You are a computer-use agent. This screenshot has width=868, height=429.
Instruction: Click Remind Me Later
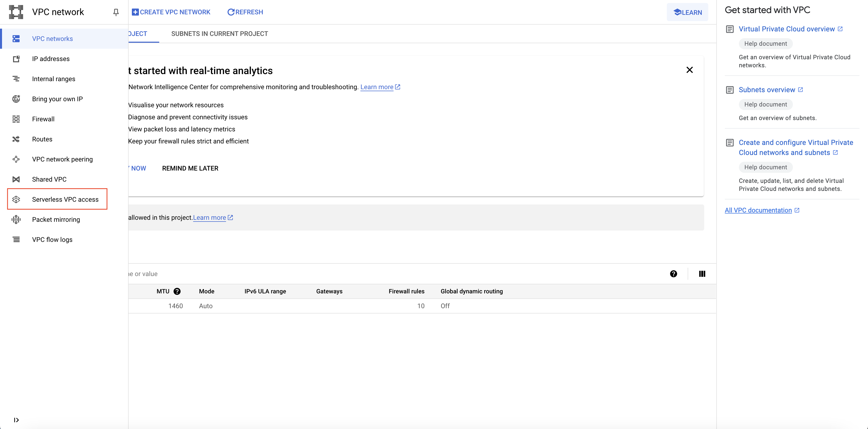(190, 169)
